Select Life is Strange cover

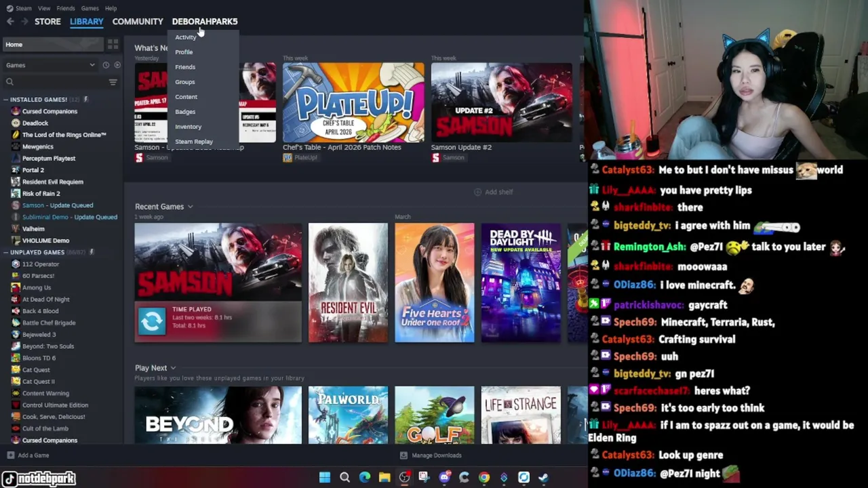coord(521,415)
